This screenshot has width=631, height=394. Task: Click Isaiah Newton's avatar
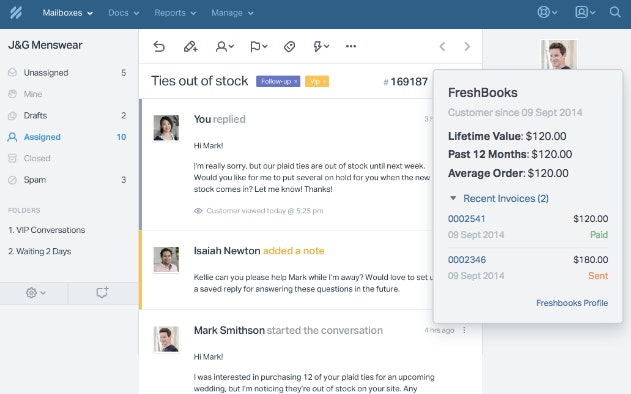166,260
